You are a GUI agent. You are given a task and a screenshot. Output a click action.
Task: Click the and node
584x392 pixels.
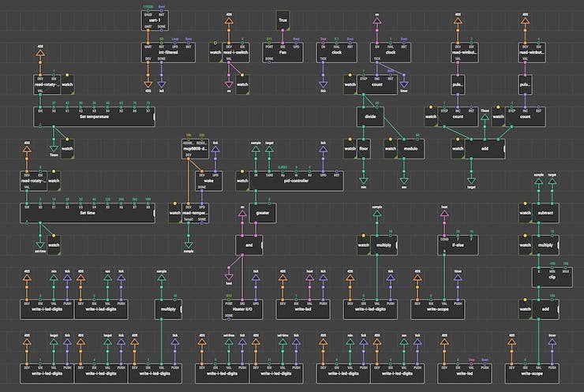[249, 245]
